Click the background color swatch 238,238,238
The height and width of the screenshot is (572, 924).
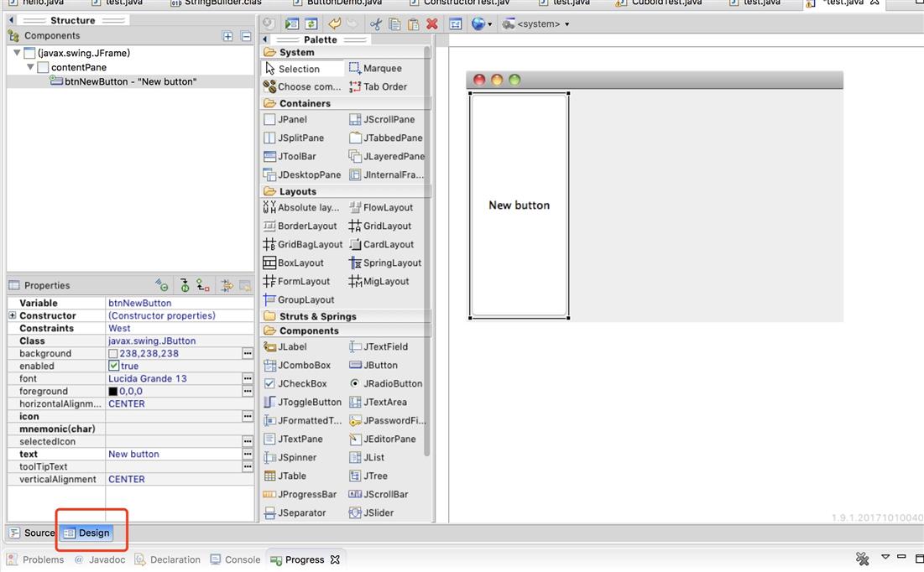click(x=113, y=353)
